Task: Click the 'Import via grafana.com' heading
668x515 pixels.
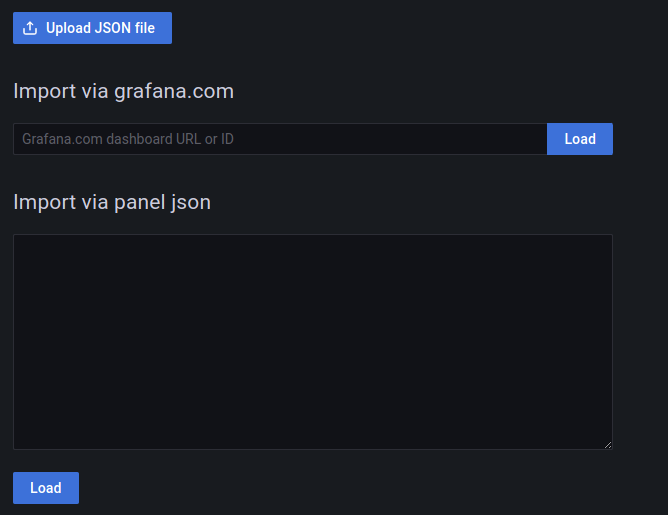Action: tap(123, 91)
